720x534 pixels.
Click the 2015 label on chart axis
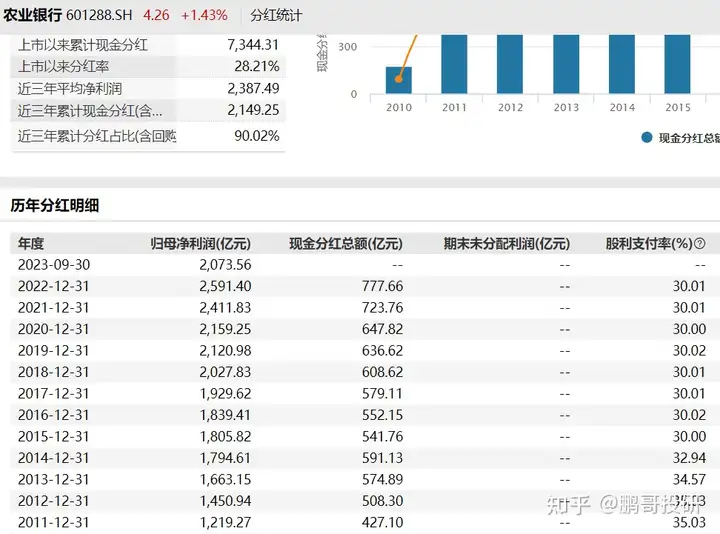(678, 107)
